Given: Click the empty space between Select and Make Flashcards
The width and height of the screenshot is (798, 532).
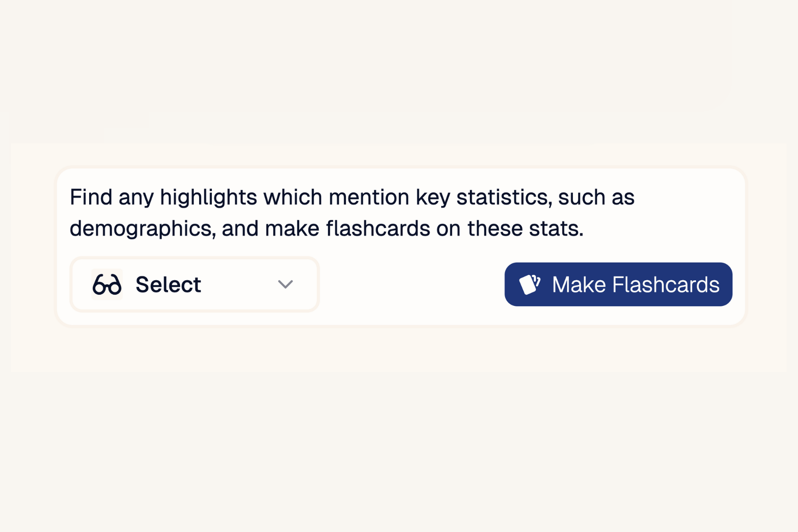Looking at the screenshot, I should click(x=412, y=284).
